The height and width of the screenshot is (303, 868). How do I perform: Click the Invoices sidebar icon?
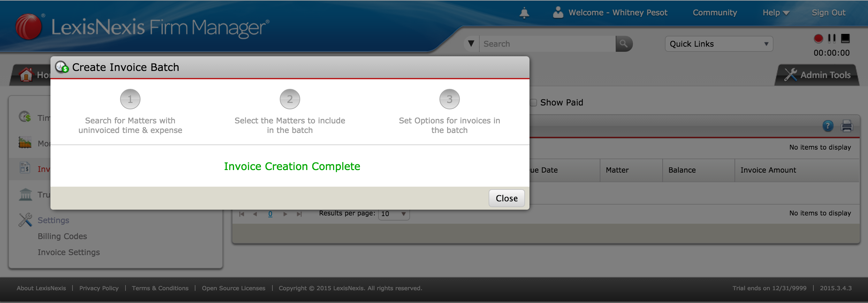click(25, 168)
